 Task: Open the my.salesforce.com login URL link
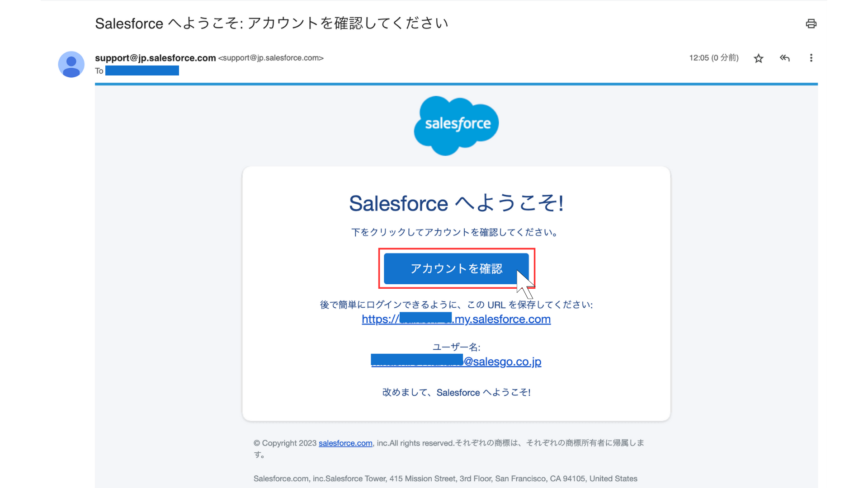[456, 319]
